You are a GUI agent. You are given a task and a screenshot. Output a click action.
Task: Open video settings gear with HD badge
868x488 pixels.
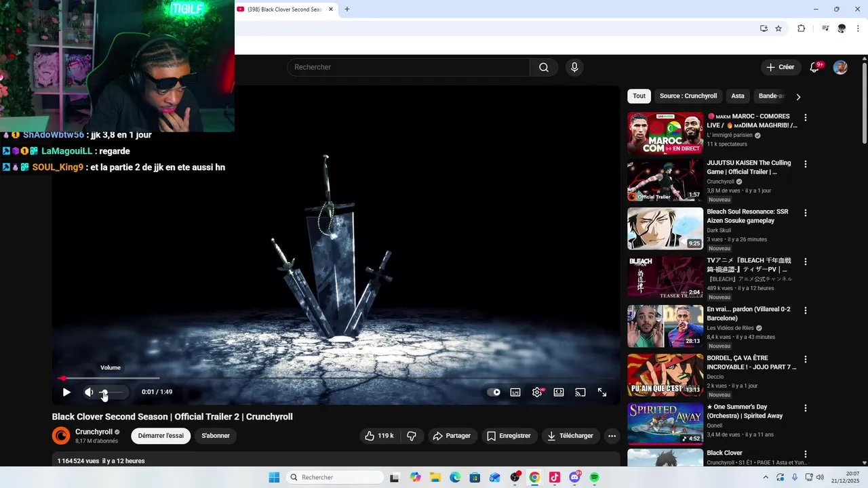537,392
